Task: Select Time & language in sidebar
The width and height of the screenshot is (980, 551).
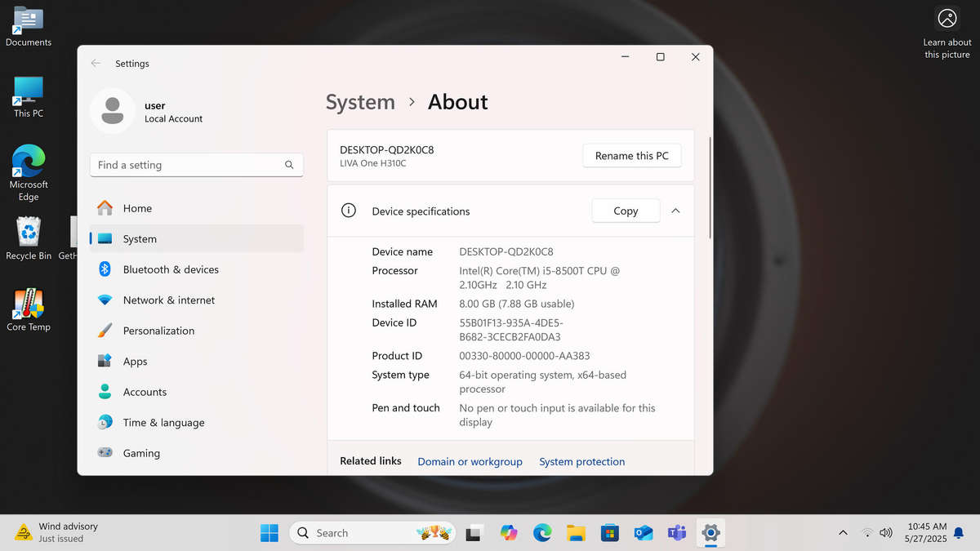Action: (163, 423)
